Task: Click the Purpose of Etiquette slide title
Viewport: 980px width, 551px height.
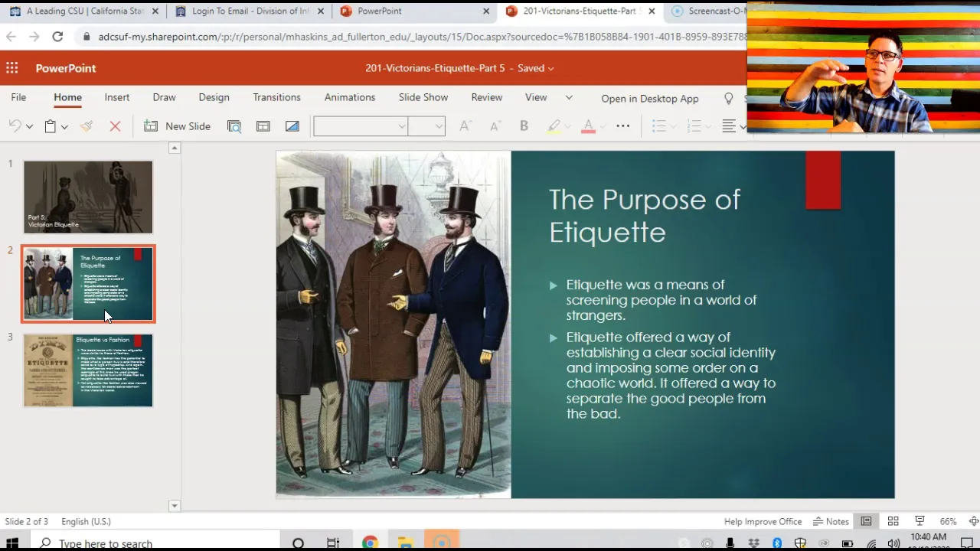Action: 645,216
